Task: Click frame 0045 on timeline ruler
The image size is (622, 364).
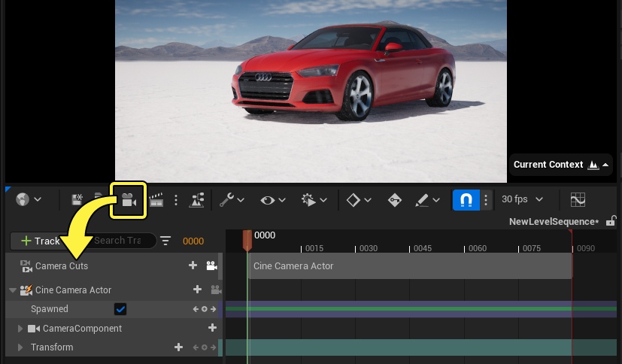Action: click(423, 248)
